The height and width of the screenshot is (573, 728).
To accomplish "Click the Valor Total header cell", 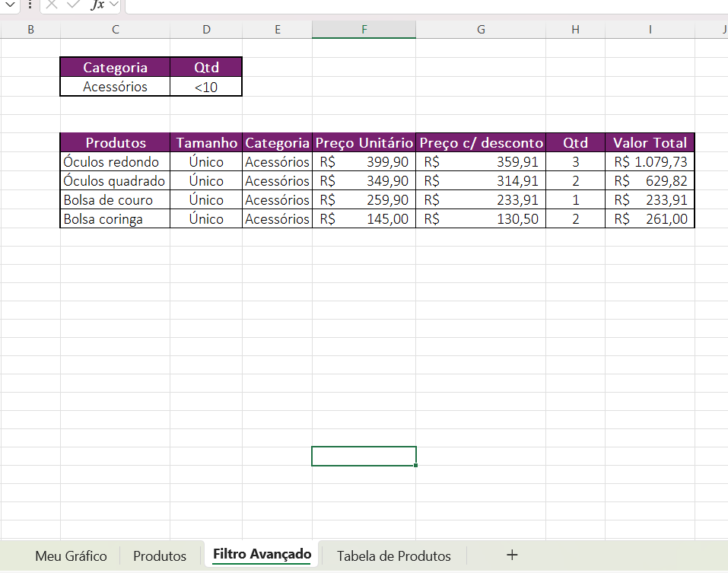I will tap(650, 142).
